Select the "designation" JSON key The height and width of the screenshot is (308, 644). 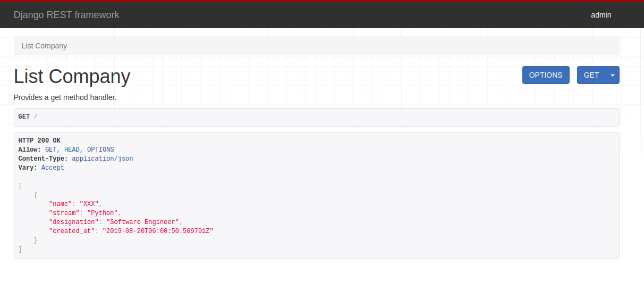(74, 222)
